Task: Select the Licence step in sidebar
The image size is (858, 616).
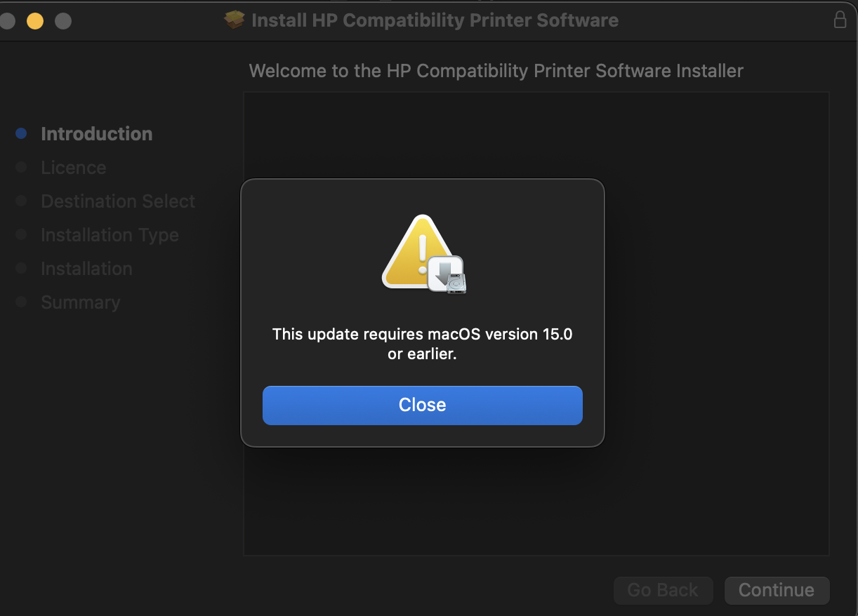Action: click(x=73, y=168)
